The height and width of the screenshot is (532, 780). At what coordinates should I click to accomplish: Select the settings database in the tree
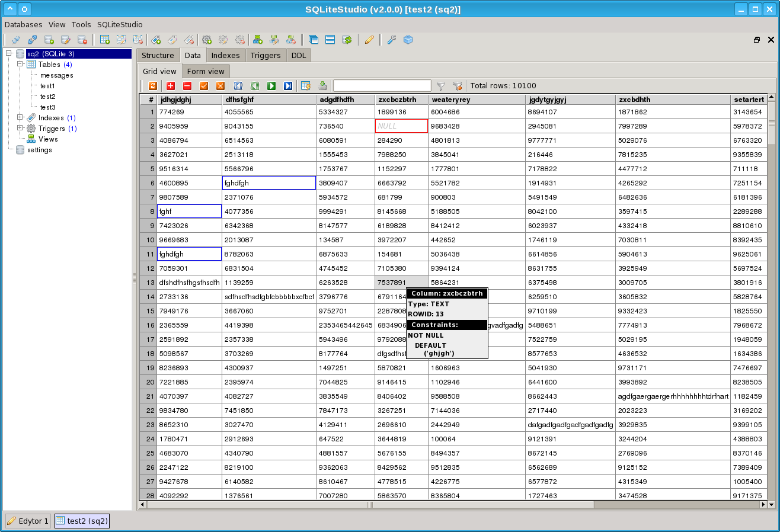pyautogui.click(x=40, y=150)
